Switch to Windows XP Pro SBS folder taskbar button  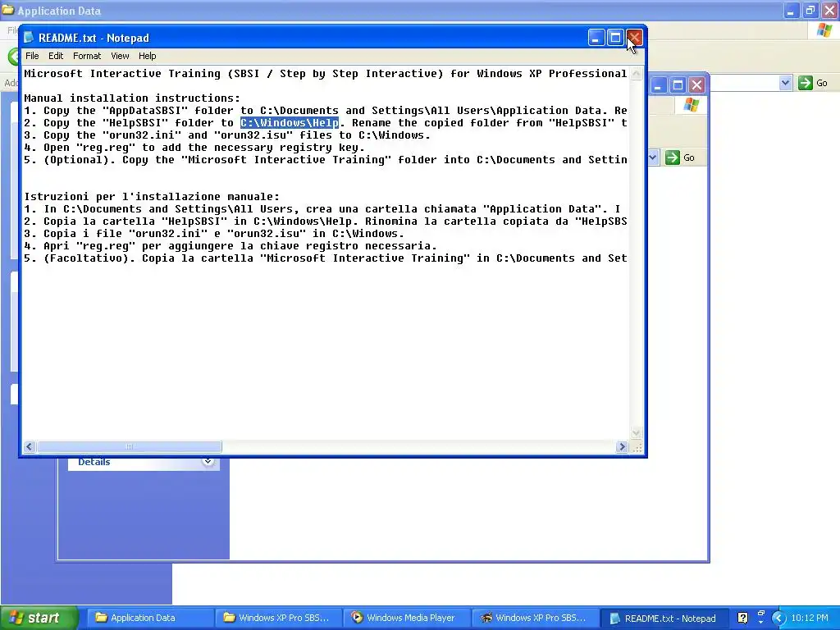(277, 618)
